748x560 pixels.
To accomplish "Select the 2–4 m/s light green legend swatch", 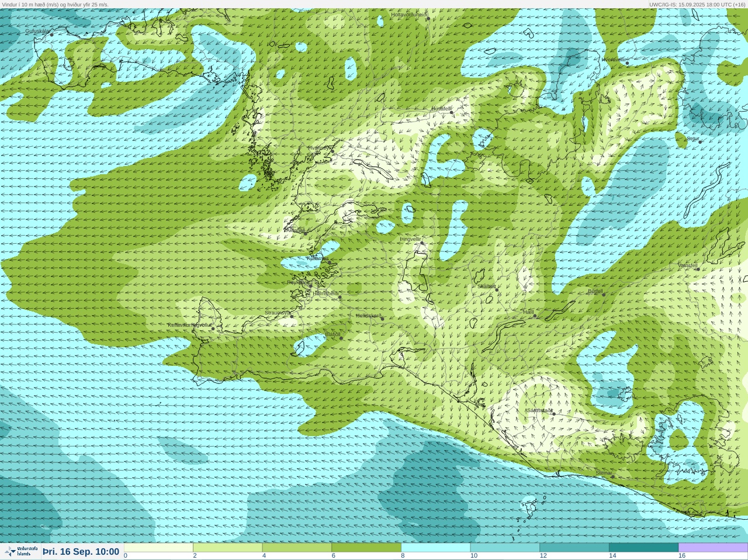I will (228, 548).
